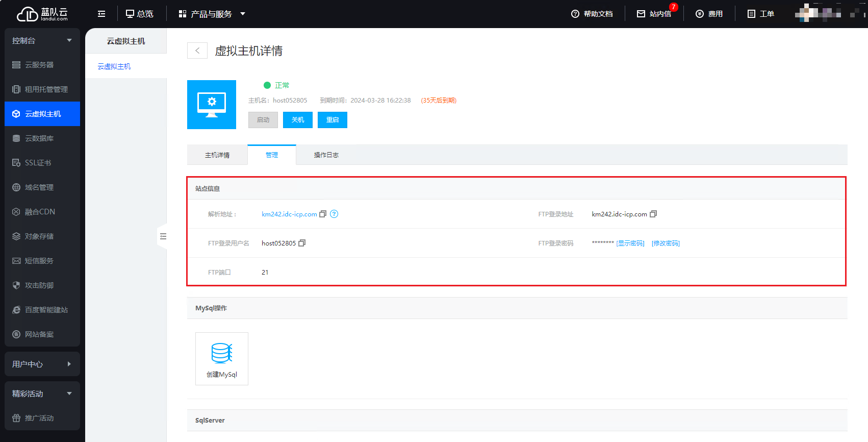The height and width of the screenshot is (442, 868).
Task: Go back using the left arrow button
Action: pos(197,51)
